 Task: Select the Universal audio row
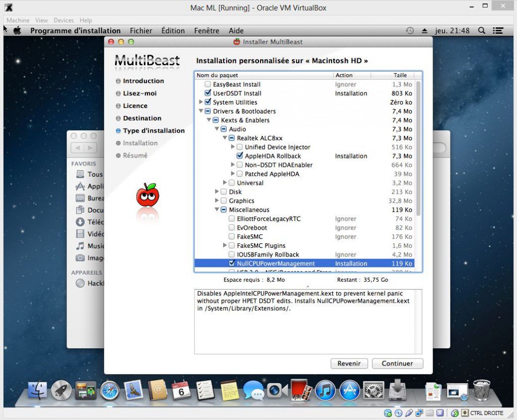click(x=304, y=183)
